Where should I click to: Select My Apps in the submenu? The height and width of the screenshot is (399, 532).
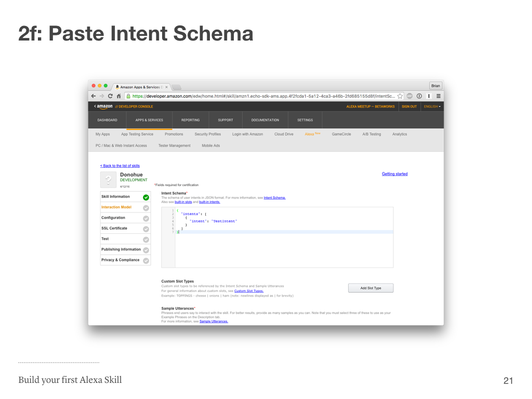(102, 135)
